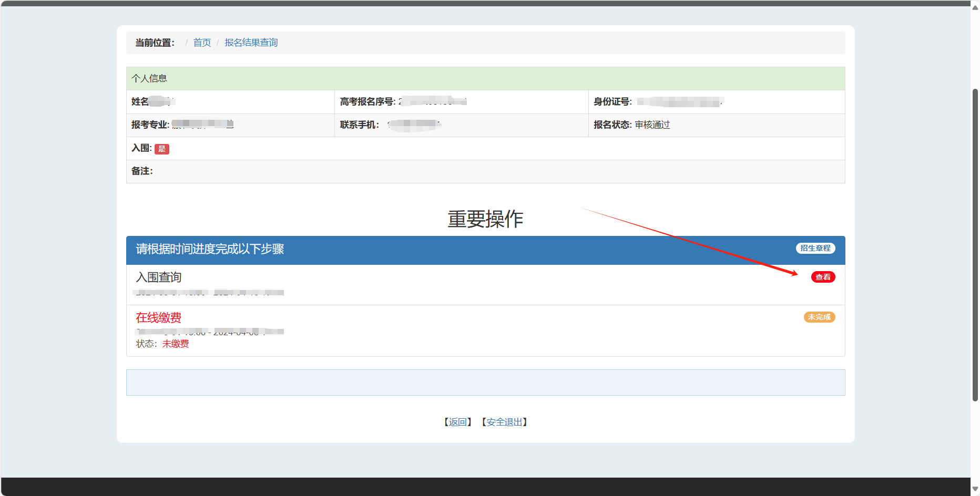Viewport: 980px width, 496px height.
Task: Click the blue 请根据时间进度完成以下步骤 panel header
Action: pyautogui.click(x=210, y=249)
